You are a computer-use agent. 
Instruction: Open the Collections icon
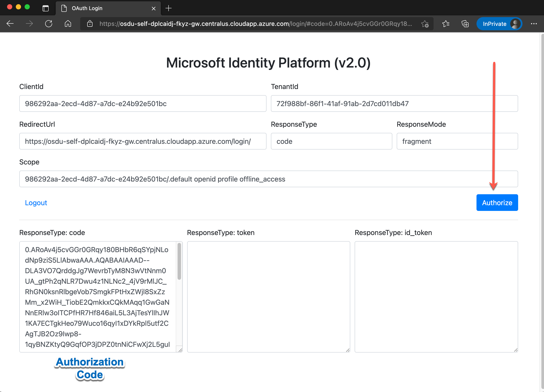(x=465, y=24)
